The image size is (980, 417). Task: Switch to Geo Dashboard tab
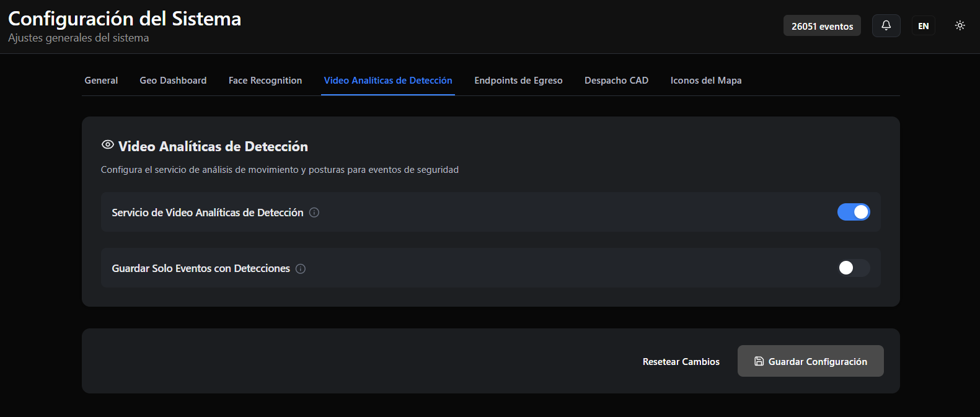point(173,81)
